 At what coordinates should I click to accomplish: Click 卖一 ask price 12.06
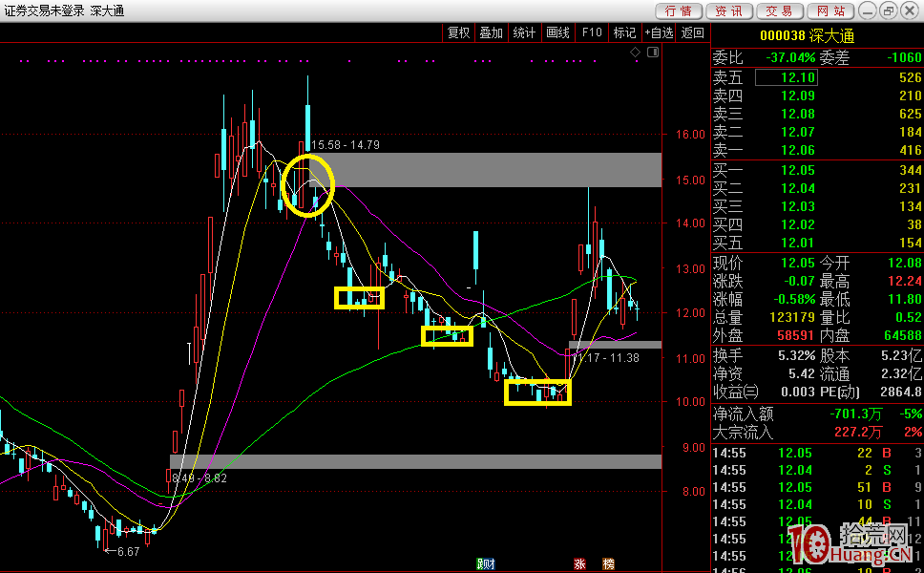[x=798, y=150]
